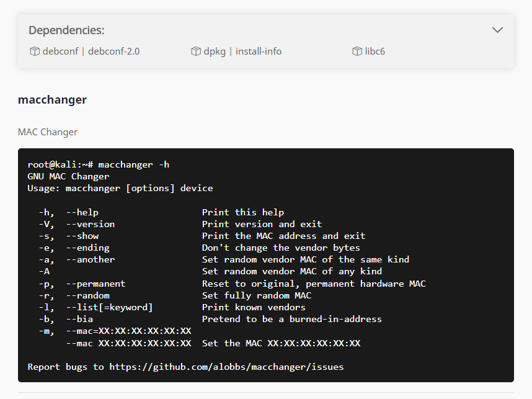Click the Dependencies header label
The height and width of the screenshot is (399, 532).
point(66,29)
